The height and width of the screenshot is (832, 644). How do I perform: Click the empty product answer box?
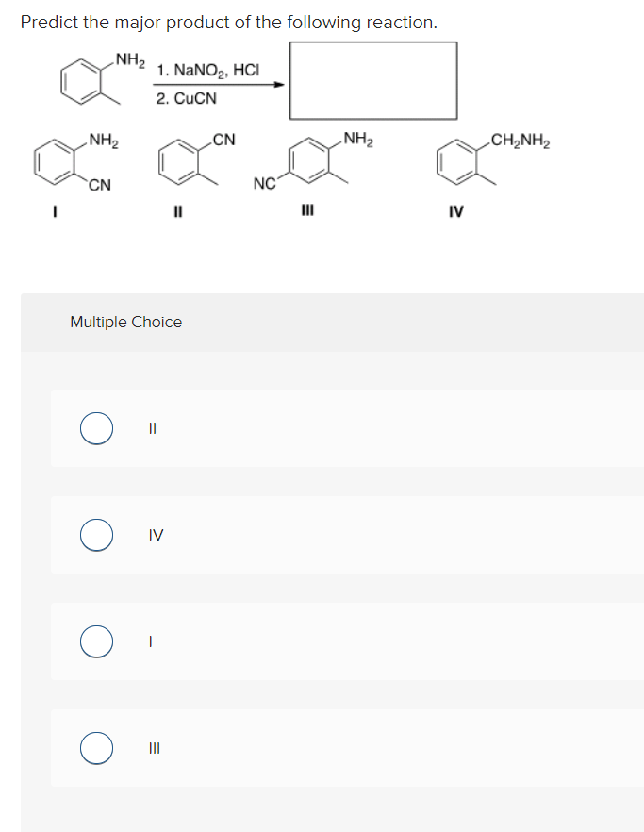(x=372, y=79)
